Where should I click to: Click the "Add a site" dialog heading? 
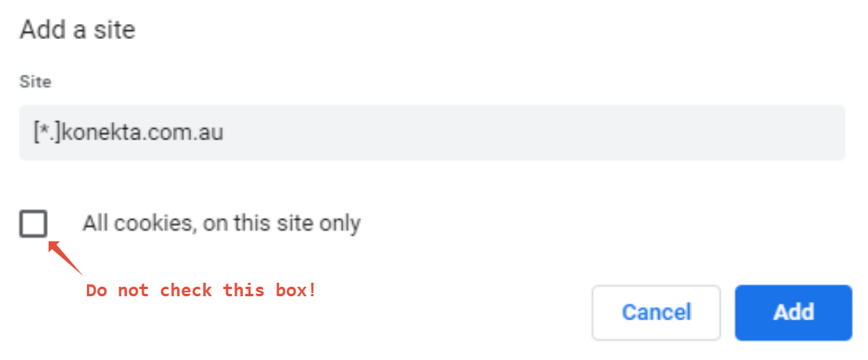pos(77,29)
